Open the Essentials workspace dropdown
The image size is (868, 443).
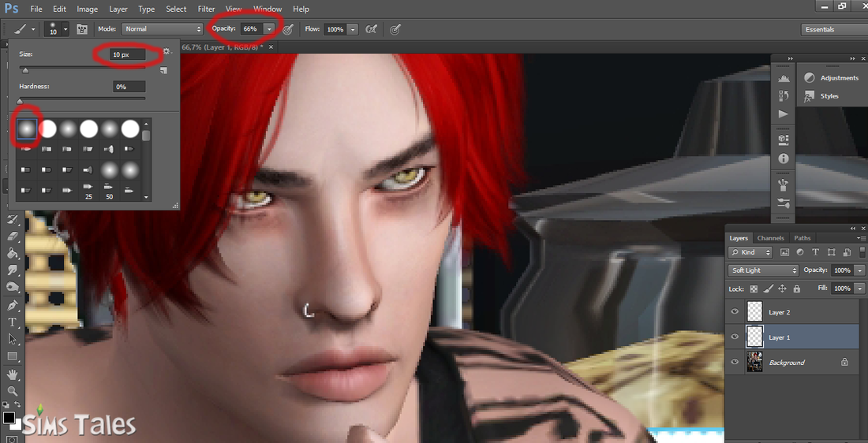point(834,29)
